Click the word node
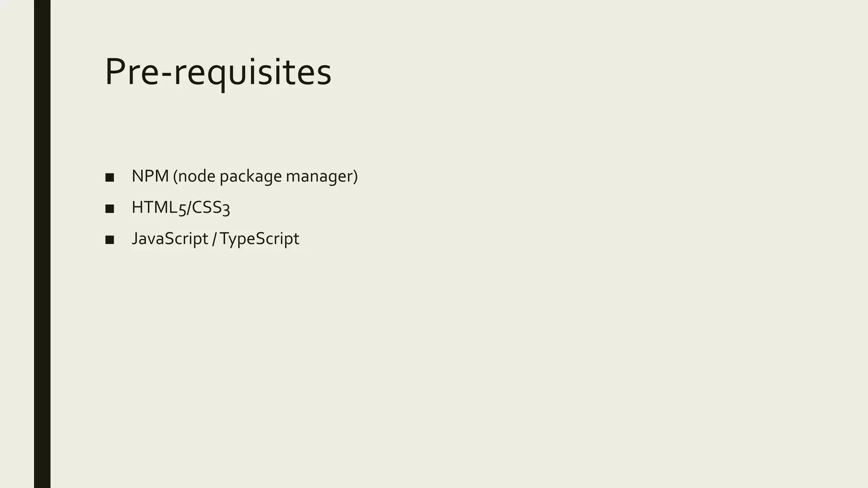 click(197, 176)
